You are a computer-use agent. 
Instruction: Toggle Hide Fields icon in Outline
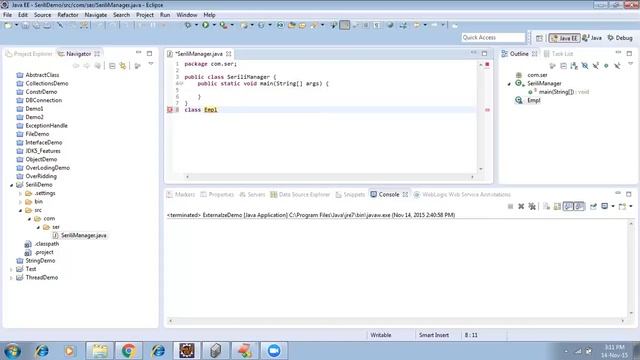point(585,66)
